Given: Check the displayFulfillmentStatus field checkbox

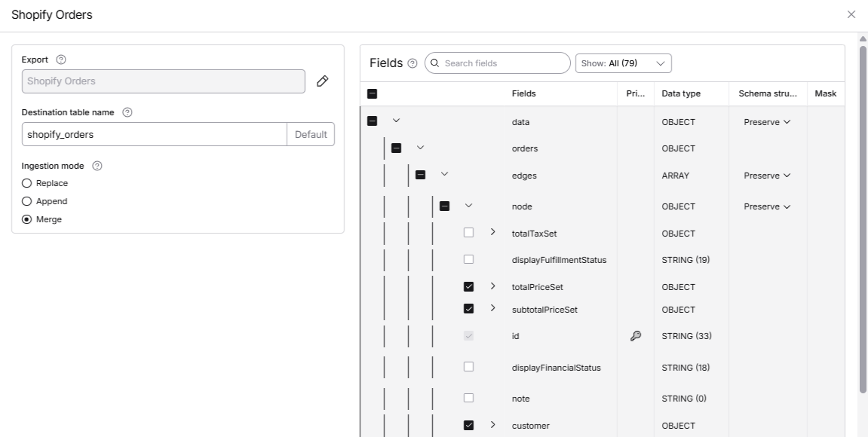Looking at the screenshot, I should (x=469, y=259).
